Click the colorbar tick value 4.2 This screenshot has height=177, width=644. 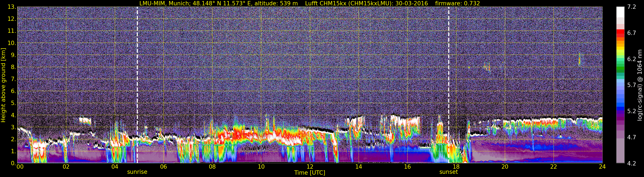[632, 163]
